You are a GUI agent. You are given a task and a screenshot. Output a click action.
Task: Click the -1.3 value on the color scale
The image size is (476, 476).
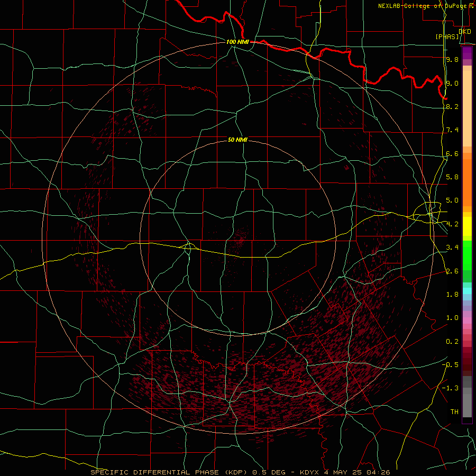[x=450, y=388]
